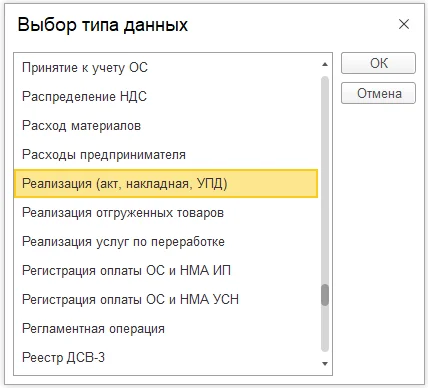Image resolution: width=428 pixels, height=388 pixels.
Task: Select Распределение НДС
Action: pos(166,97)
